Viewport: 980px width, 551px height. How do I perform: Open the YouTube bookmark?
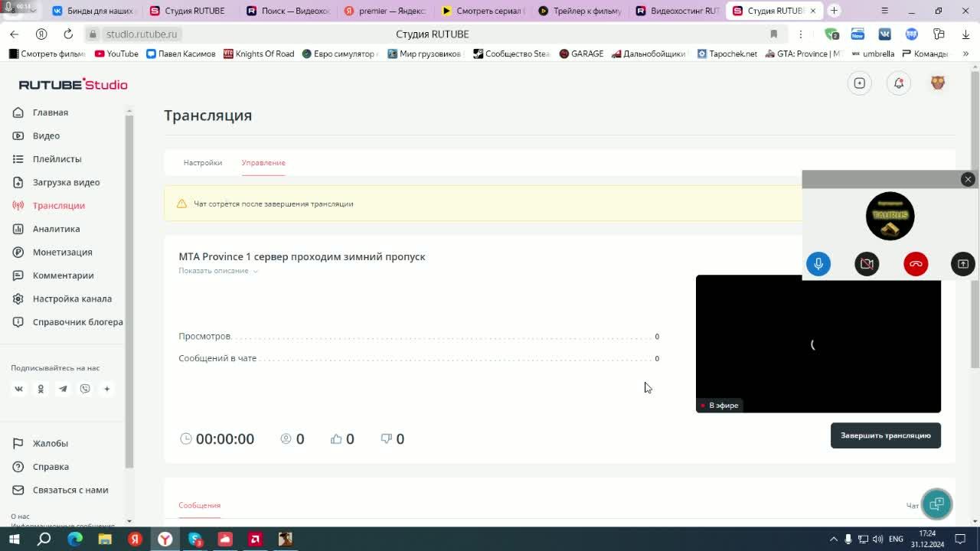tap(116, 54)
